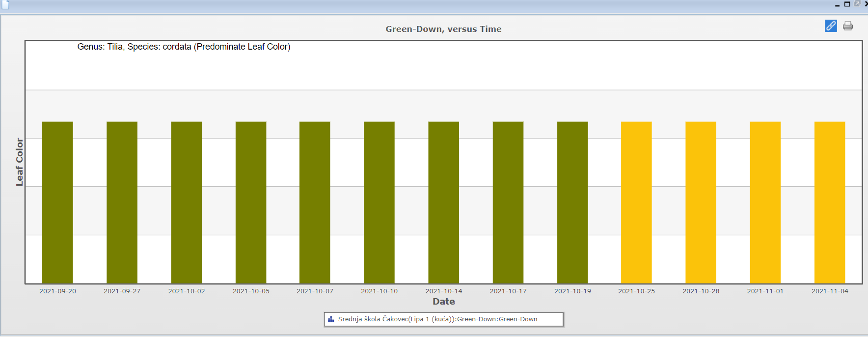Print the chart using the printer icon
This screenshot has height=337, width=868.
(848, 26)
